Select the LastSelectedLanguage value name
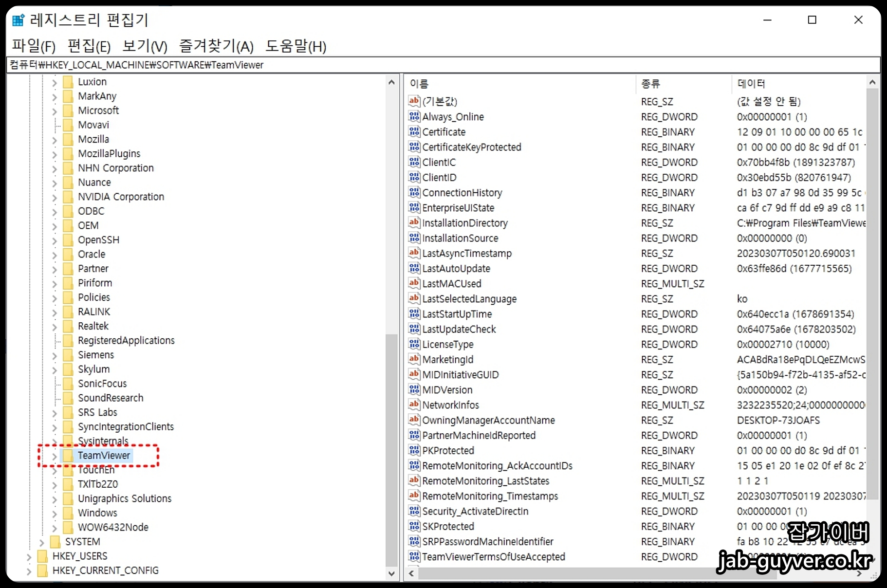Image resolution: width=887 pixels, height=588 pixels. 469,299
